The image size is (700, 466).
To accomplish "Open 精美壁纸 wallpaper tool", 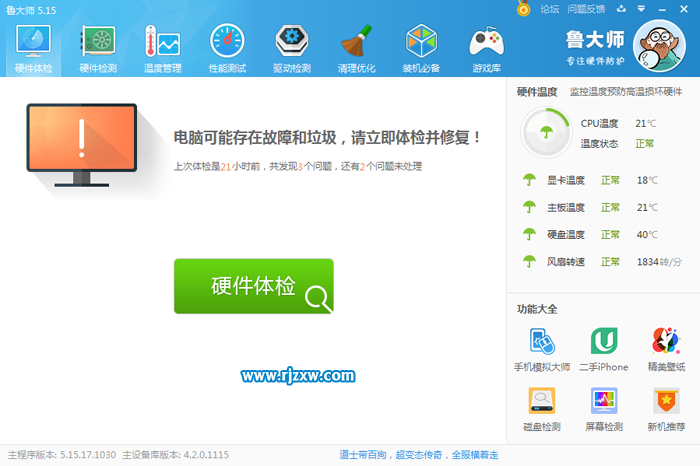I will [666, 350].
